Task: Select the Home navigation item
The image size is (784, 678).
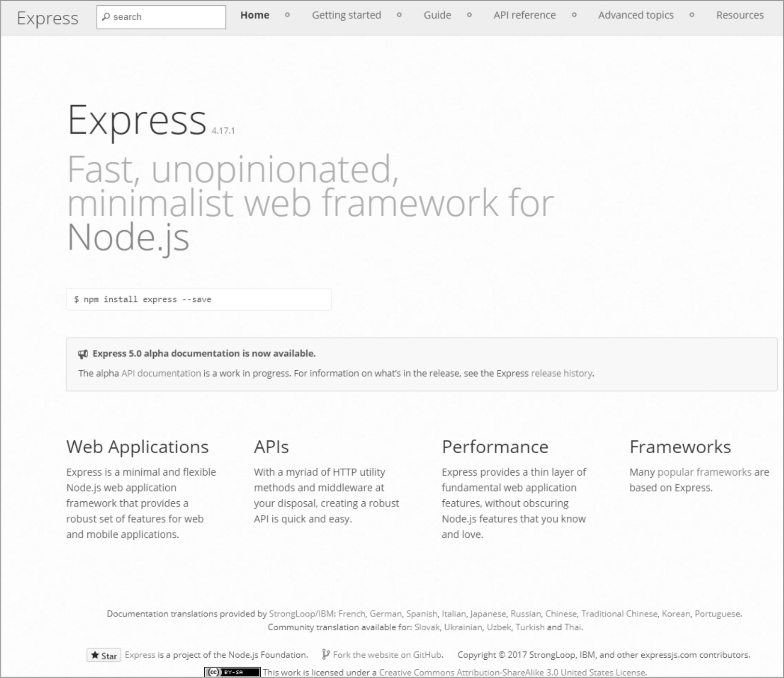Action: click(254, 15)
